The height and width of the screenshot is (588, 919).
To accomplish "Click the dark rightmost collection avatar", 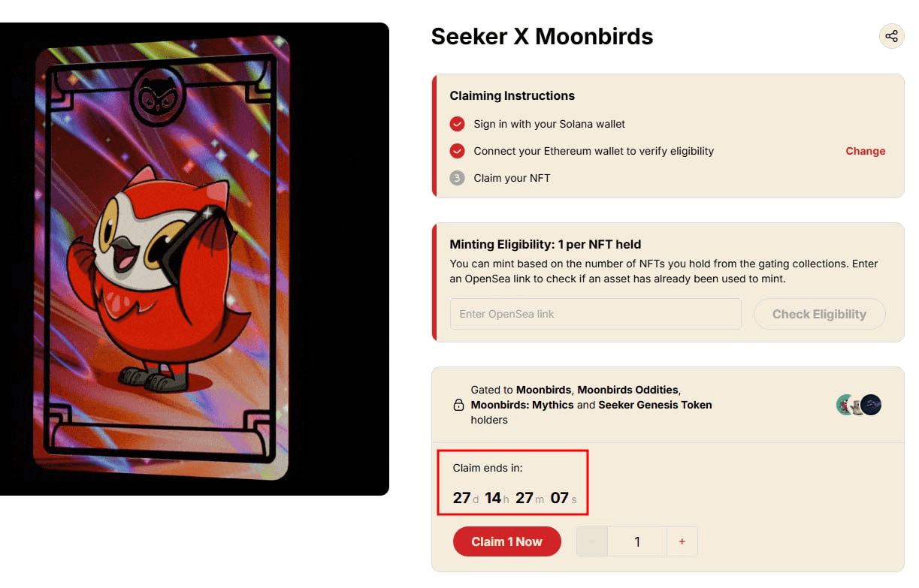I will click(871, 405).
